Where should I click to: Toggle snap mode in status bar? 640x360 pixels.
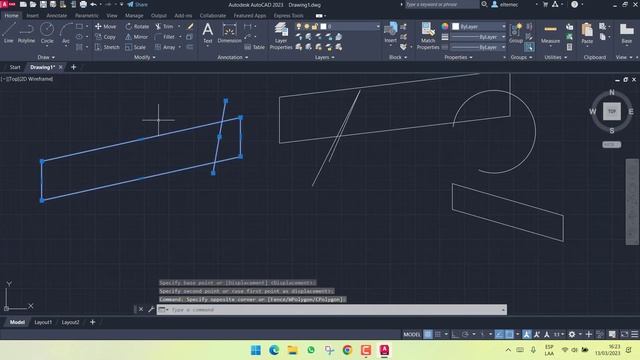438,334
